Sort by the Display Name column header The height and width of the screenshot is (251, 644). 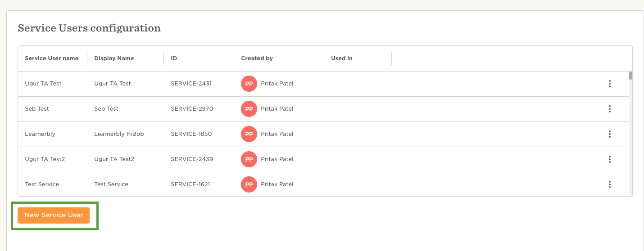114,58
